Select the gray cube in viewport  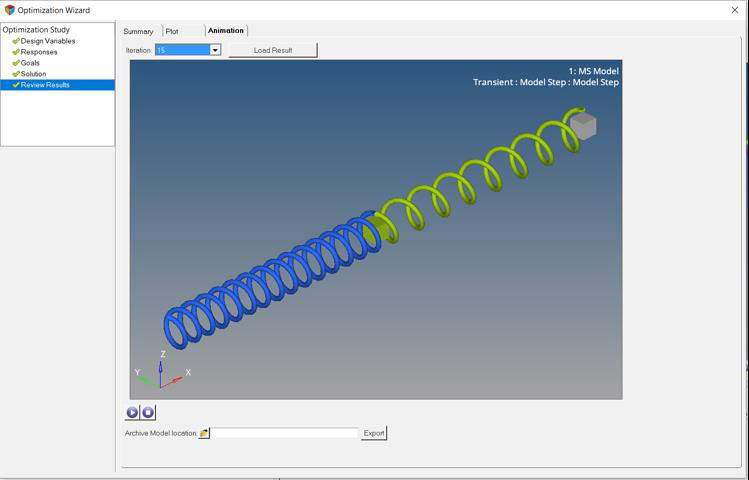[583, 126]
